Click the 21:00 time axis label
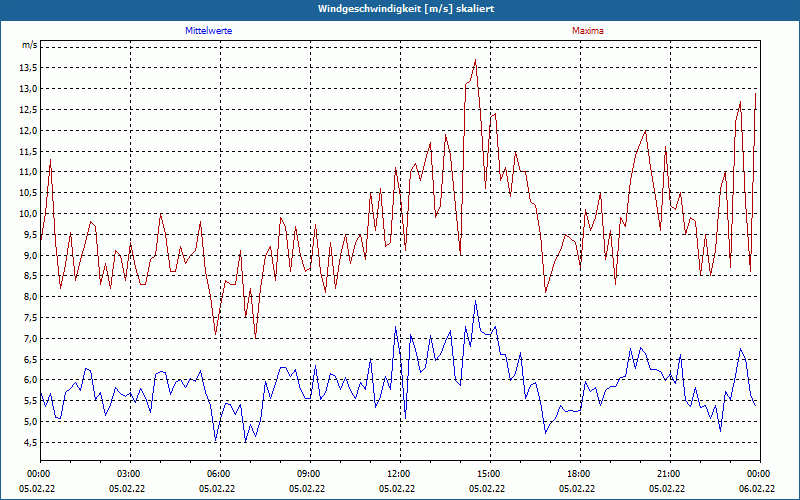The height and width of the screenshot is (500, 800). 670,474
